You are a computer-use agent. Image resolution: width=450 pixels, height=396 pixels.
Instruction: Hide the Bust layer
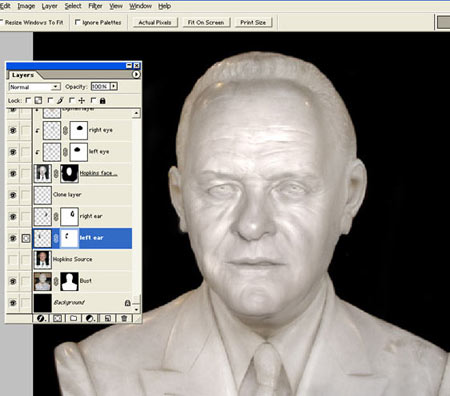pos(13,281)
